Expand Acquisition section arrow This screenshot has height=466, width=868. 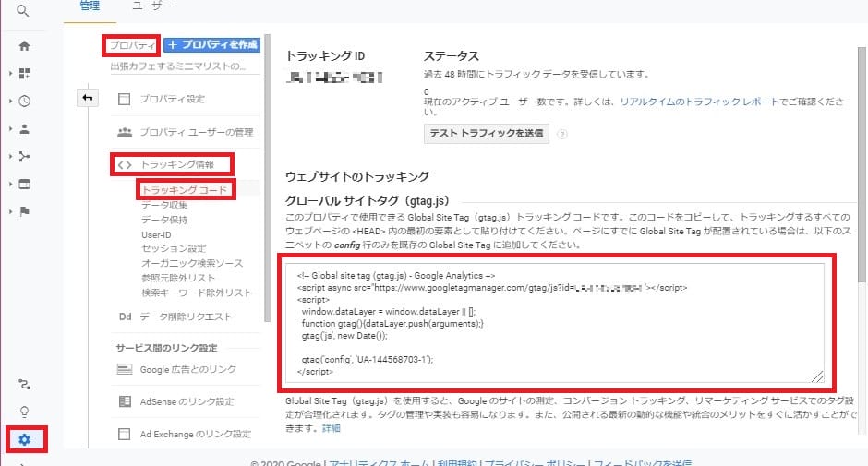10,157
